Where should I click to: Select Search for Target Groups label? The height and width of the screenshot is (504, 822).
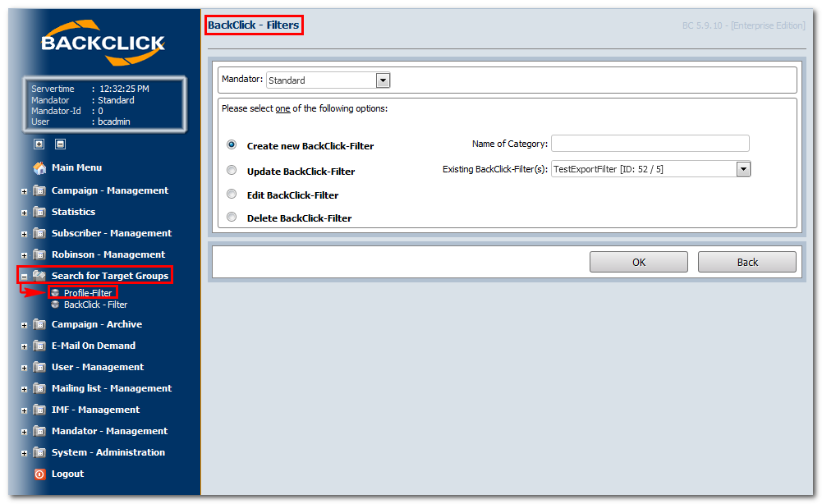109,276
